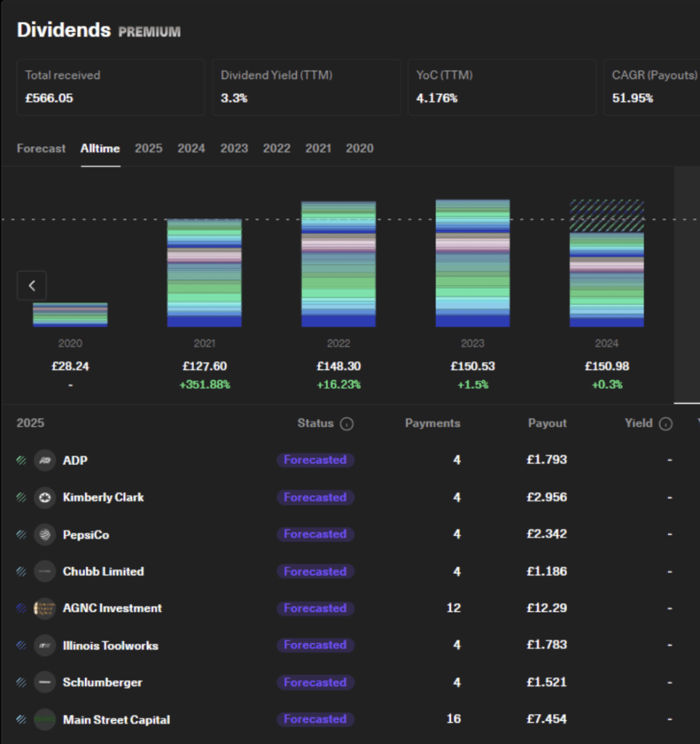Click the striped forecast marker beside Chubb Limited

pyautogui.click(x=21, y=572)
